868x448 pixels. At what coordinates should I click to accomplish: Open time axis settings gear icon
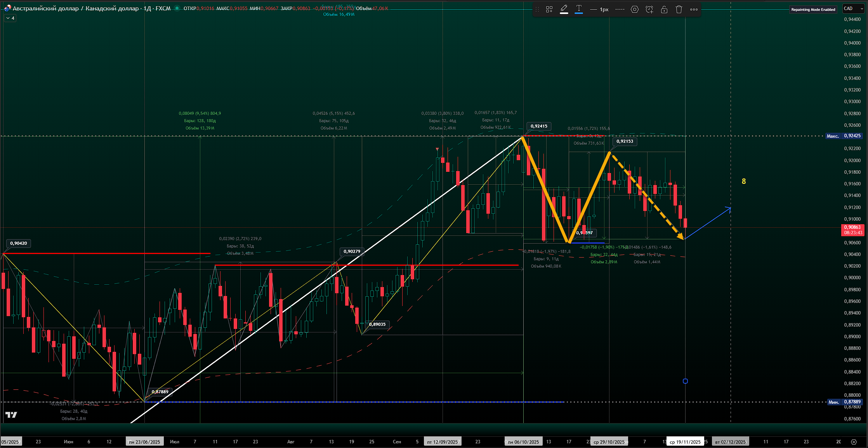click(x=853, y=442)
